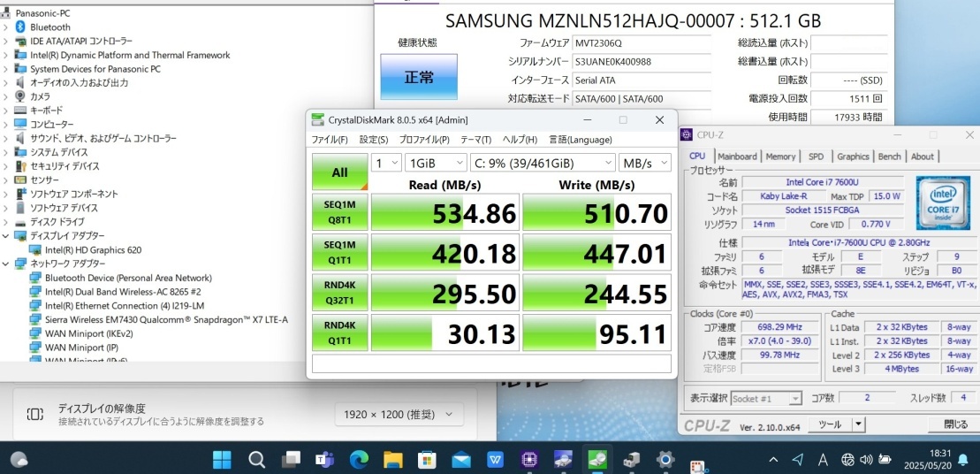Image resolution: width=980 pixels, height=474 pixels.
Task: Open the battery tray icon
Action: (x=885, y=460)
